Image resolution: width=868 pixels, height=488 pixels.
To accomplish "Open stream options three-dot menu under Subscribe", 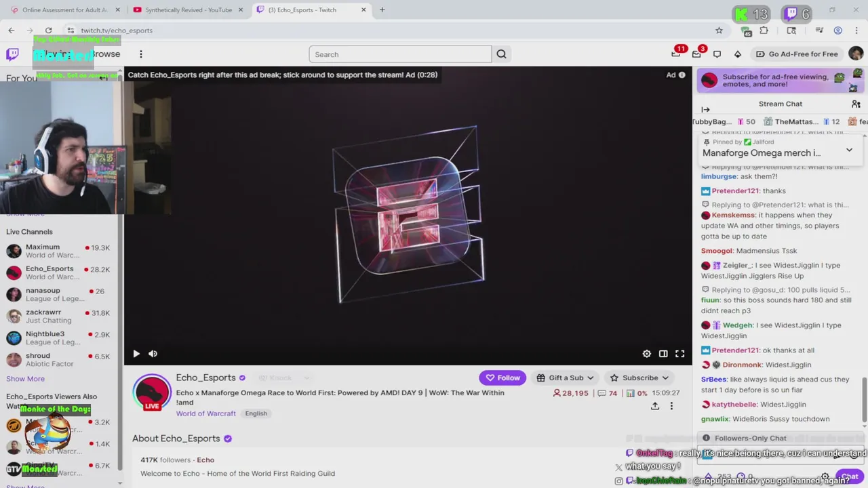I will tap(671, 406).
